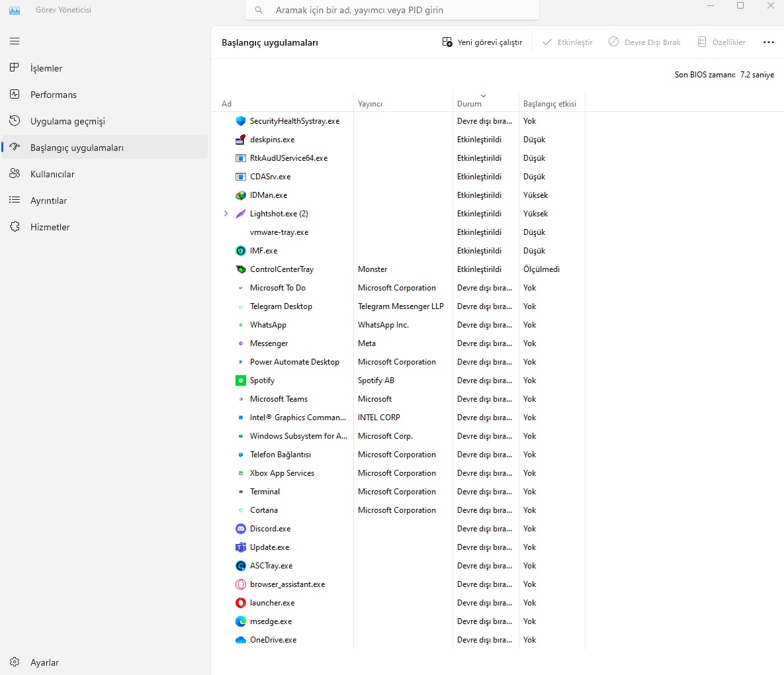Click the Özellikler button
Image resolution: width=784 pixels, height=675 pixels.
tap(722, 42)
